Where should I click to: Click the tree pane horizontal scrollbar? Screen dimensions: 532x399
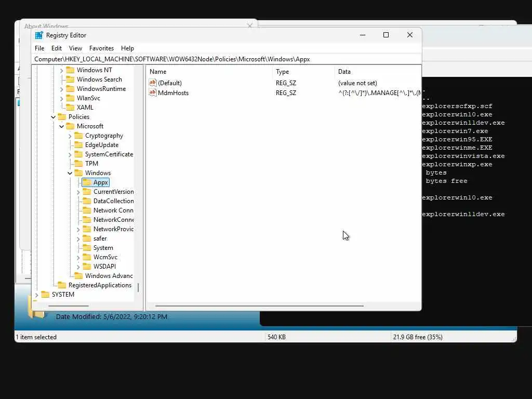coord(68,305)
